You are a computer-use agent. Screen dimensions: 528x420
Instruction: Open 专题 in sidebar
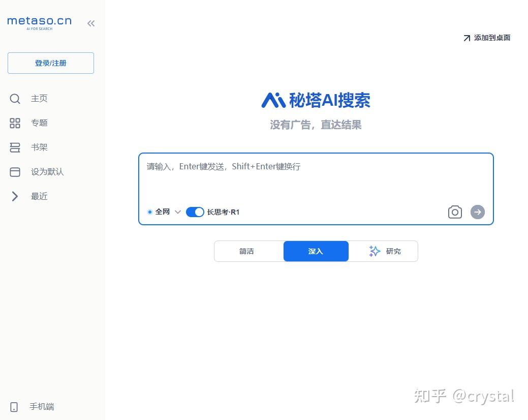point(40,123)
